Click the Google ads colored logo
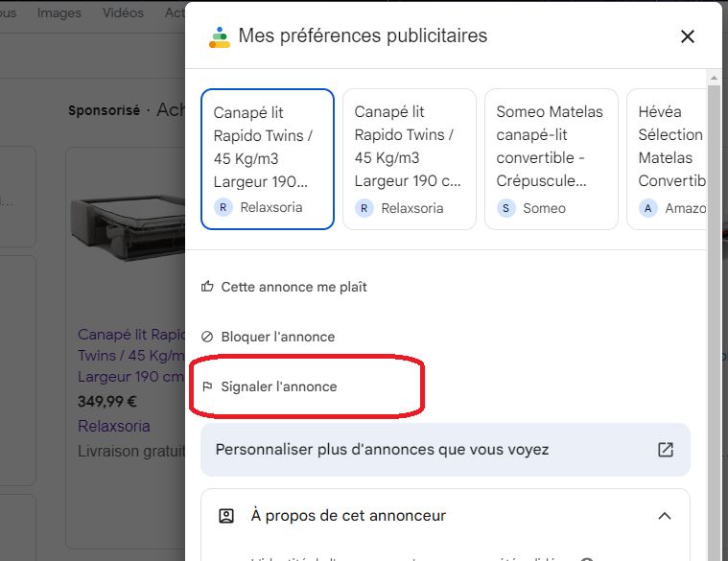This screenshot has width=728, height=561. click(219, 37)
